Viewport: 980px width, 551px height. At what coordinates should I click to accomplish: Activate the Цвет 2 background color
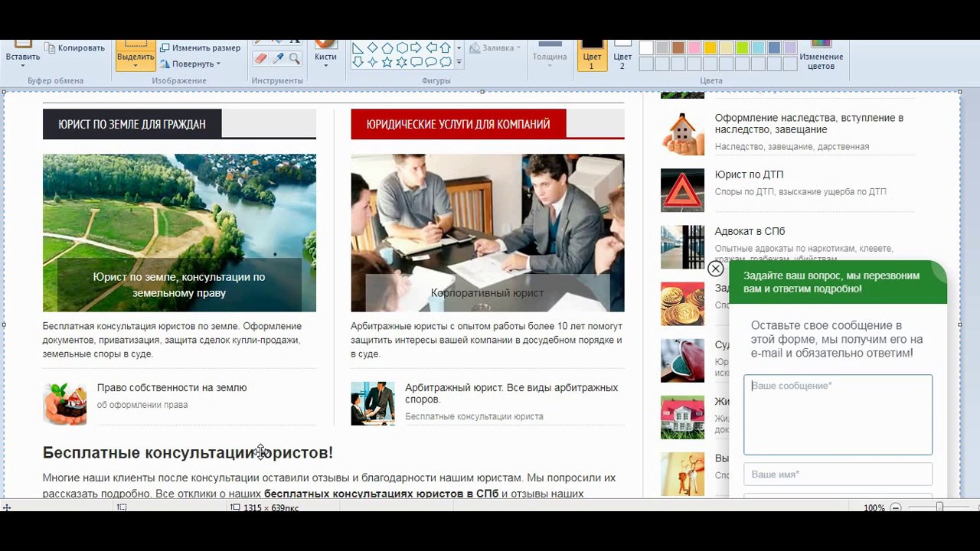(x=622, y=55)
